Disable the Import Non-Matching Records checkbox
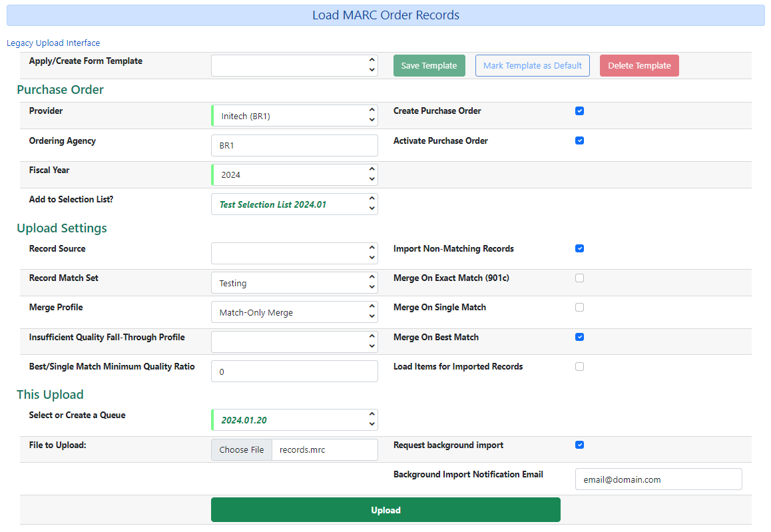Viewport: 771px width, 532px height. point(579,248)
